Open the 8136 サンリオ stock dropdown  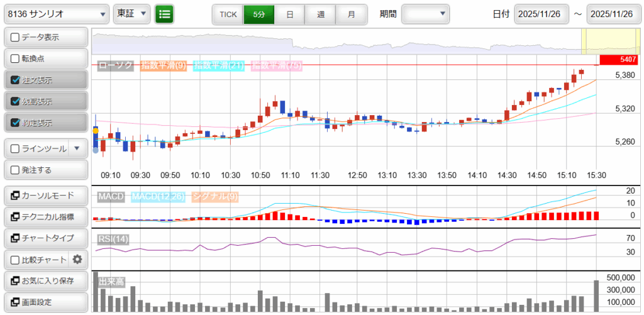[x=56, y=14]
